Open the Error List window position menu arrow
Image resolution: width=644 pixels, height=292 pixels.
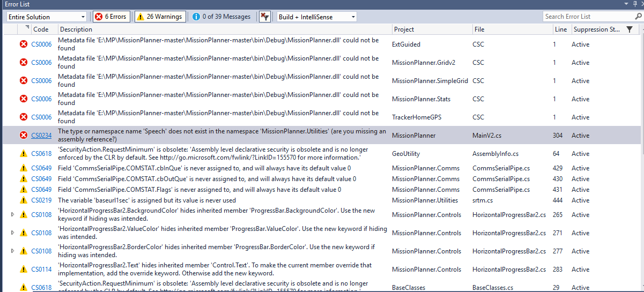coord(626,4)
